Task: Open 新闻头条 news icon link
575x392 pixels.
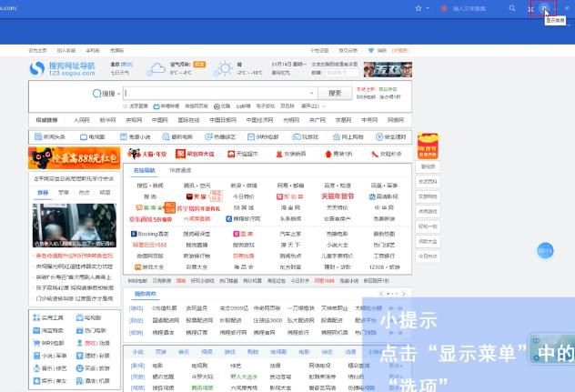Action: (x=50, y=136)
